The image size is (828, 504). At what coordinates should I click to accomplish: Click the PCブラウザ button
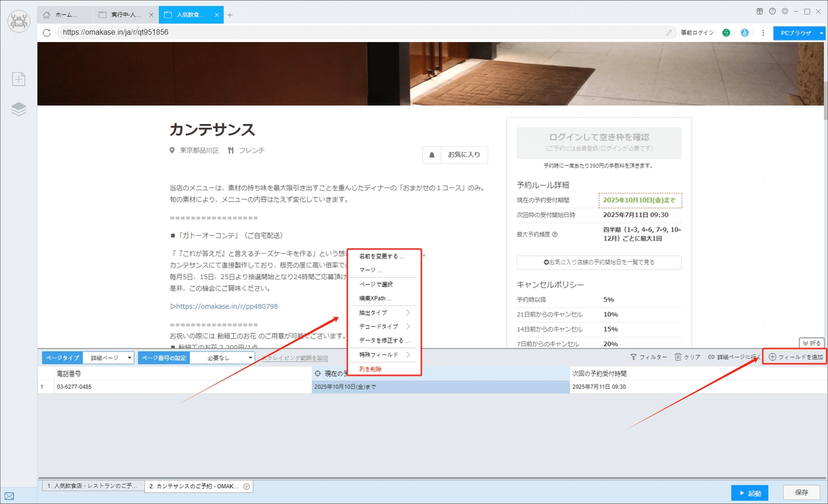(795, 32)
